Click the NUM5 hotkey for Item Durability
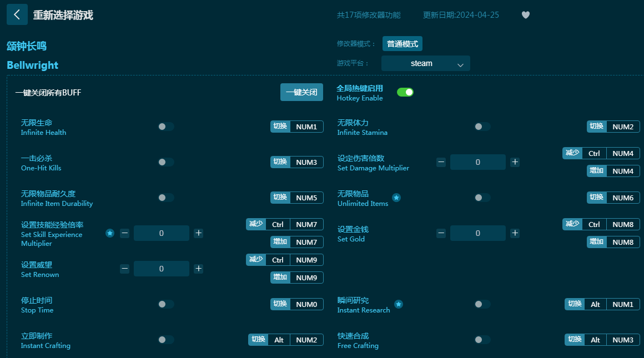This screenshot has height=358, width=644. click(297, 198)
